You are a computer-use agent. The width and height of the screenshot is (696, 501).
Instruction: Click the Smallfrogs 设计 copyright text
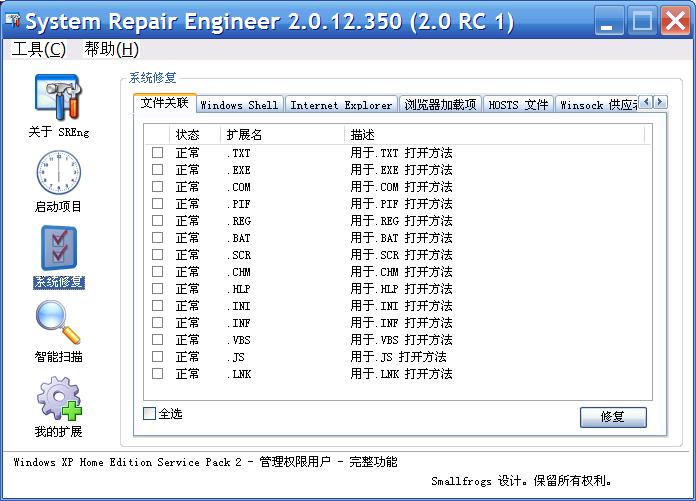tap(522, 481)
